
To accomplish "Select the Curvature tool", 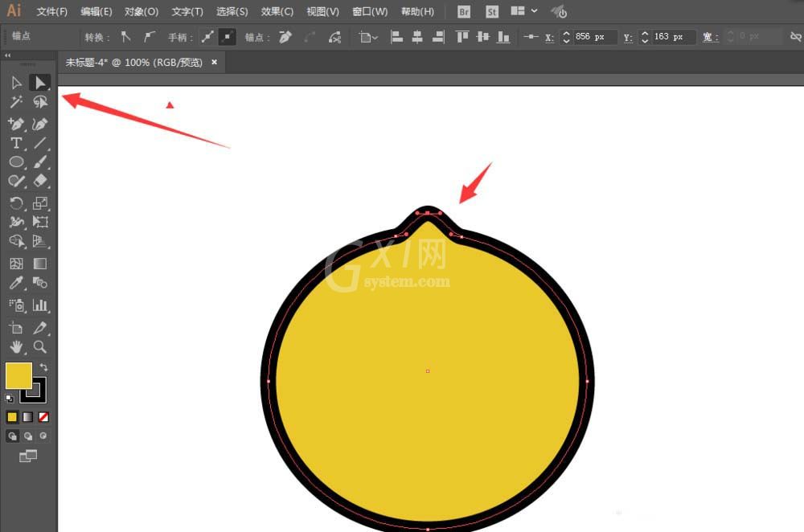I will tap(39, 124).
